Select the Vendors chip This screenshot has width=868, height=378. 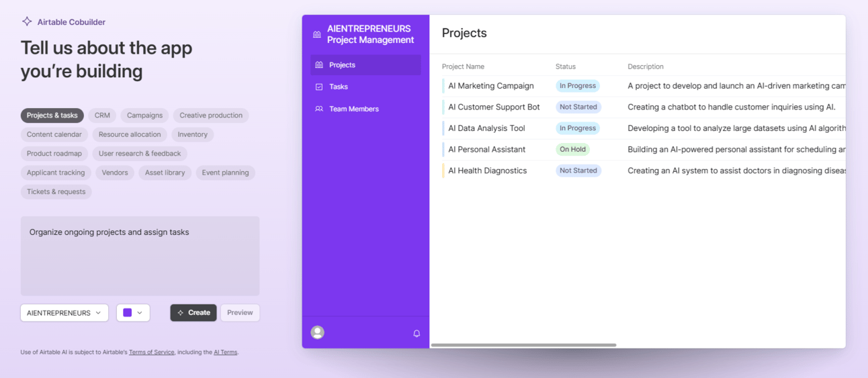[115, 173]
